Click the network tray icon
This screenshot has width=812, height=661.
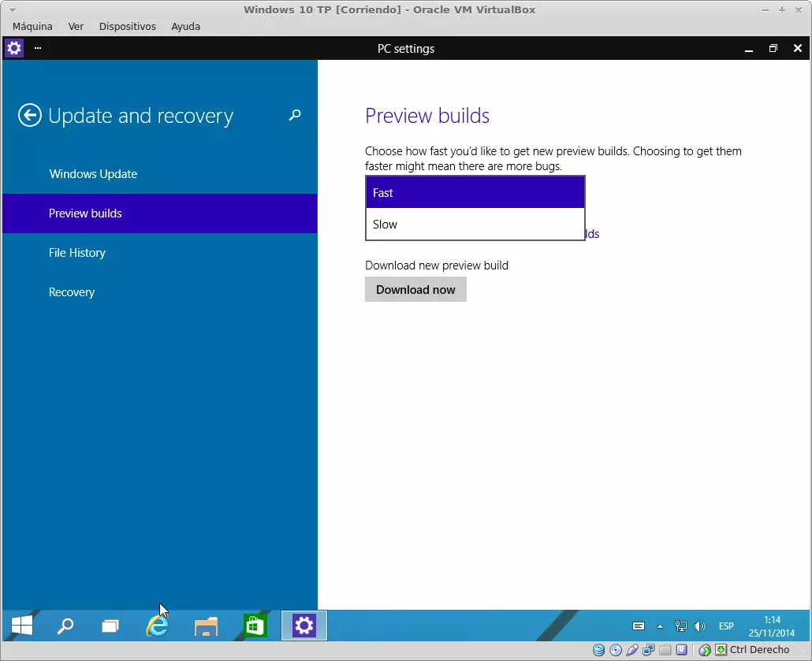(x=680, y=626)
